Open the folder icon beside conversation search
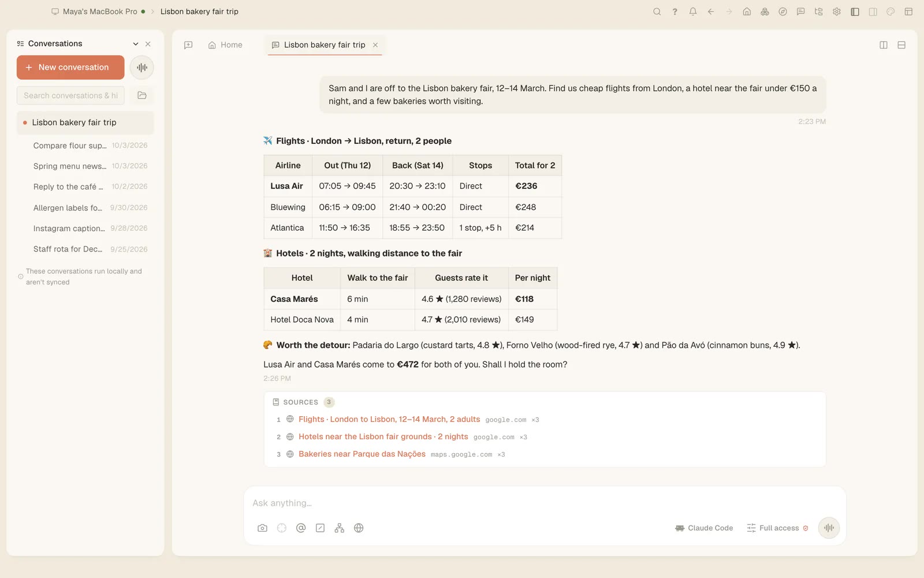This screenshot has width=924, height=578. click(142, 95)
